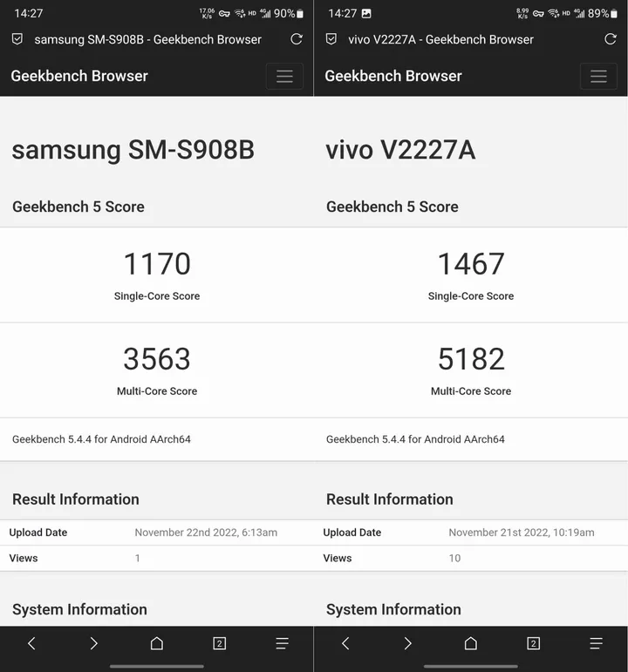Image resolution: width=628 pixels, height=672 pixels.
Task: Tap the samsung SM-S908B address bar title
Action: click(147, 39)
